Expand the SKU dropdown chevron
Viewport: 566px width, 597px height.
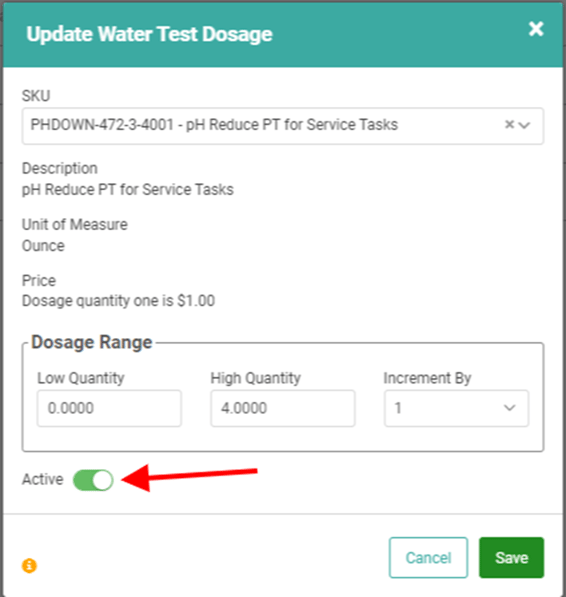525,125
